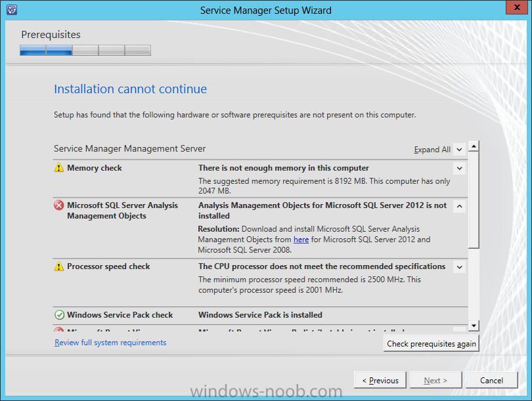The image size is (532, 401).
Task: Click the Processor speed check warning icon
Action: click(x=59, y=266)
